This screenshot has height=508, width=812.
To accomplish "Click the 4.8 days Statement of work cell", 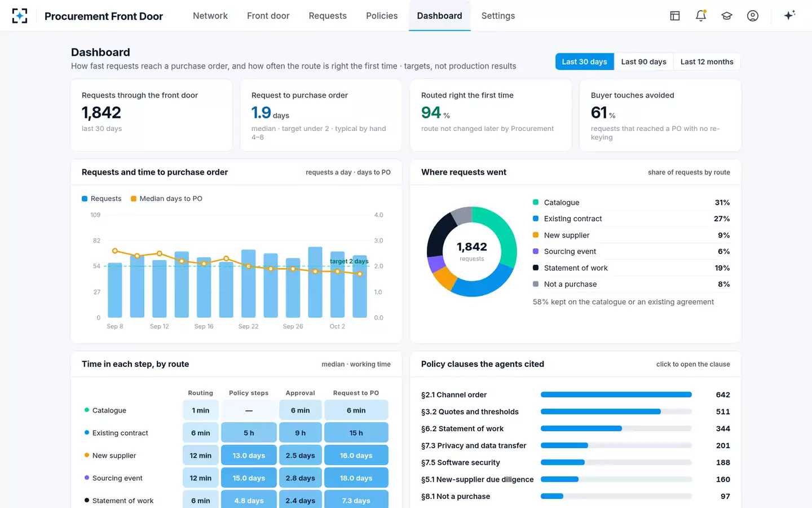I will pos(249,500).
